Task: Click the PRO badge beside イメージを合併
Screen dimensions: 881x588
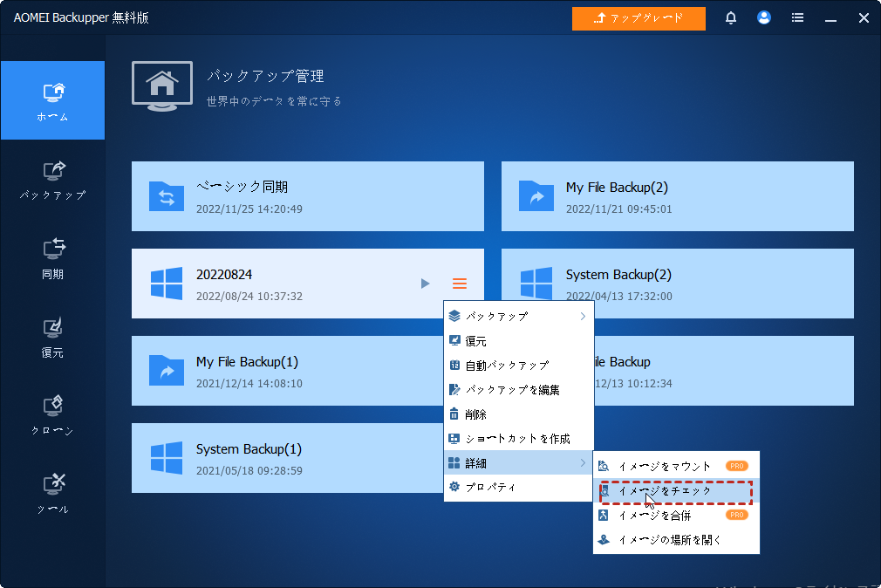Action: click(x=736, y=515)
